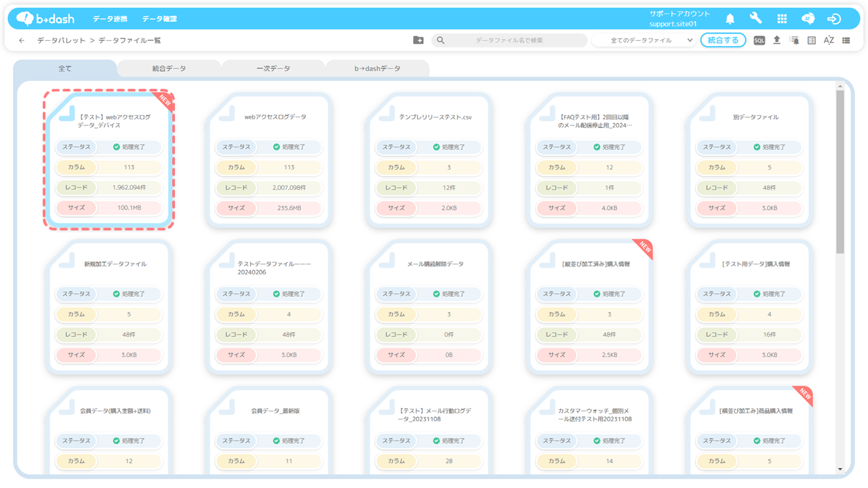Select the [横並び加工]商品購入情報 title

click(x=756, y=411)
